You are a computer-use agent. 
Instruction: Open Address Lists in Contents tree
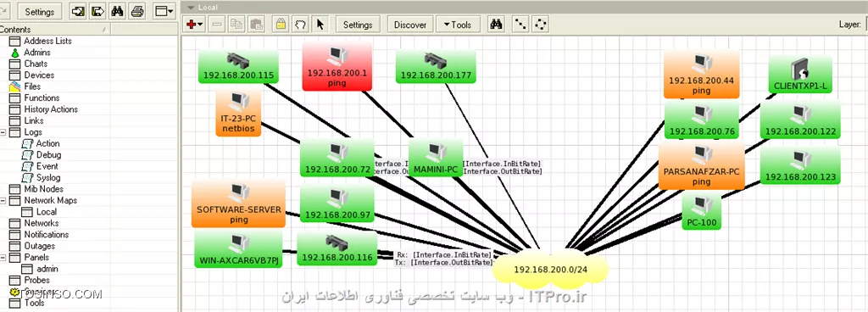pos(47,41)
